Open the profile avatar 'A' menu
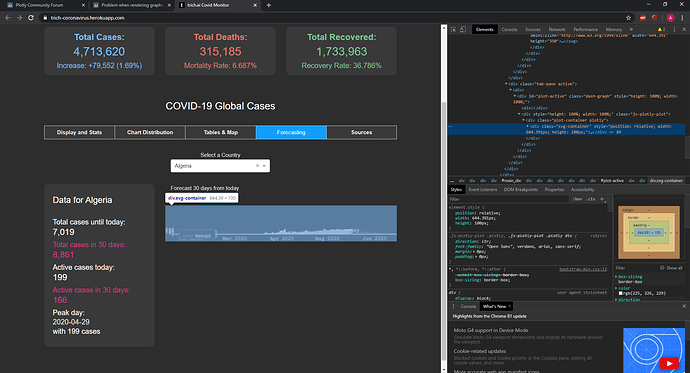The height and width of the screenshot is (373, 690). pyautogui.click(x=670, y=18)
